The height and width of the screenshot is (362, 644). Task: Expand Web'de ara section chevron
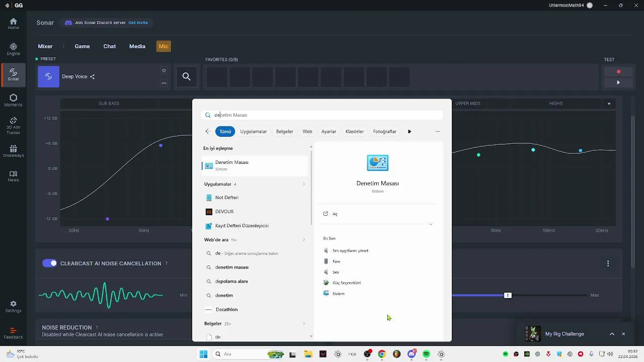(303, 240)
